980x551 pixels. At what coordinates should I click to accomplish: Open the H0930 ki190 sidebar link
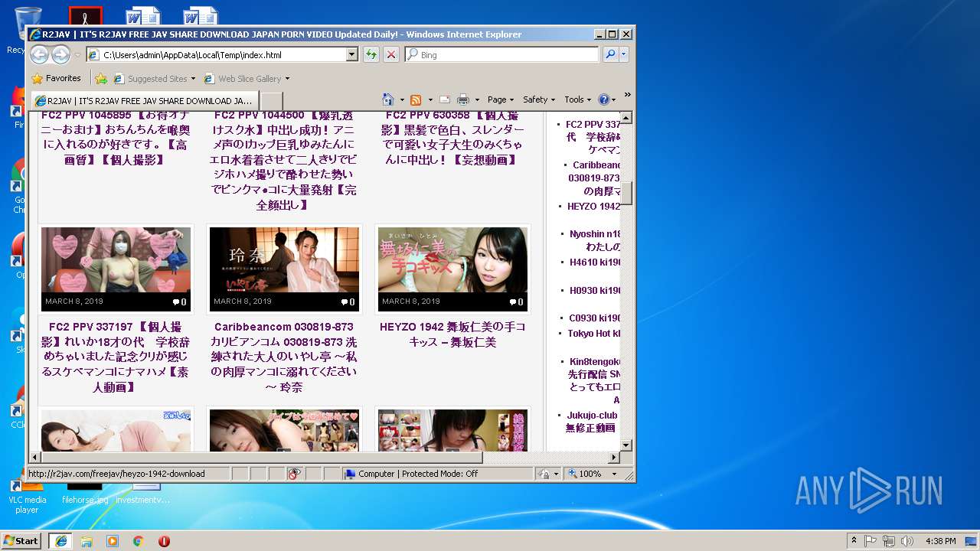coord(596,290)
